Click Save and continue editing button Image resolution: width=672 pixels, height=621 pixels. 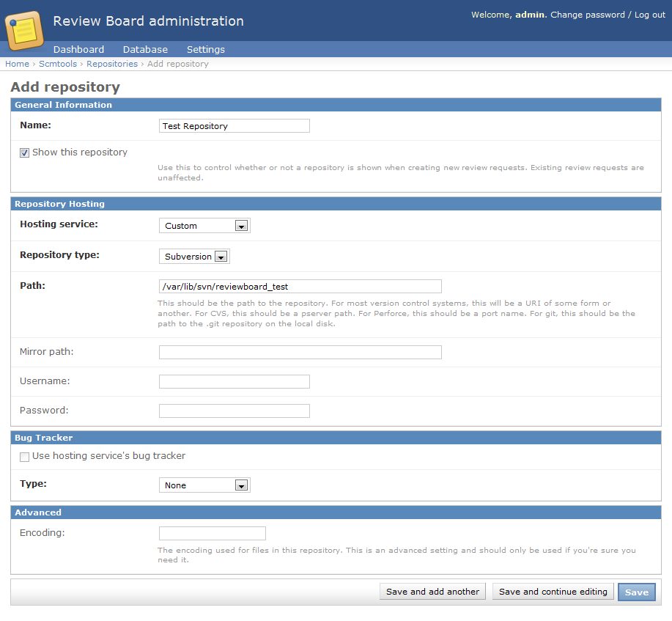click(553, 592)
